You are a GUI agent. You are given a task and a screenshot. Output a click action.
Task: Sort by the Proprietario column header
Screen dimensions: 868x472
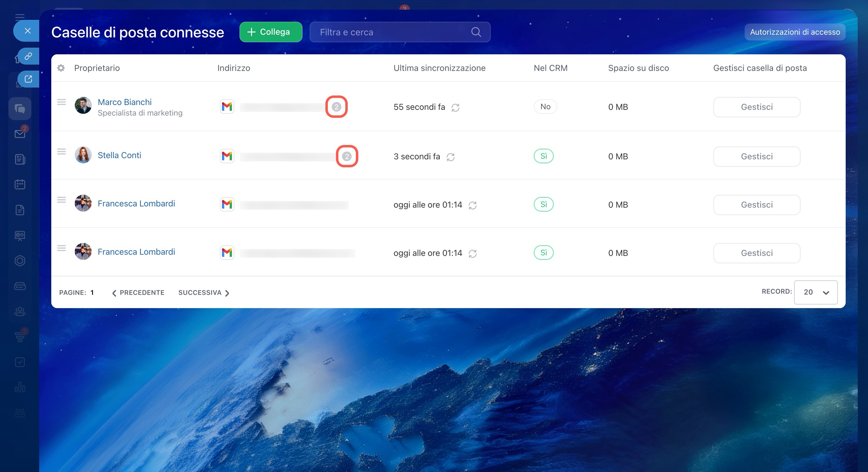[x=97, y=68]
